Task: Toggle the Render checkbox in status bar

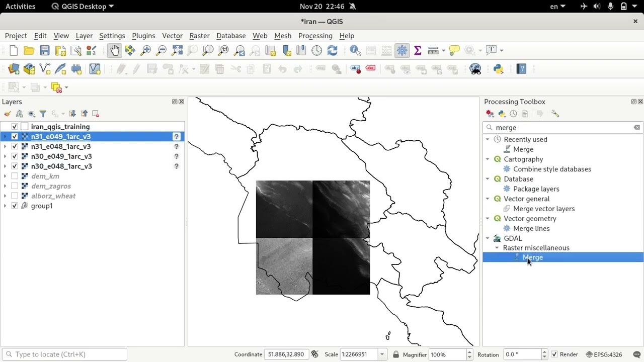Action: 554,354
